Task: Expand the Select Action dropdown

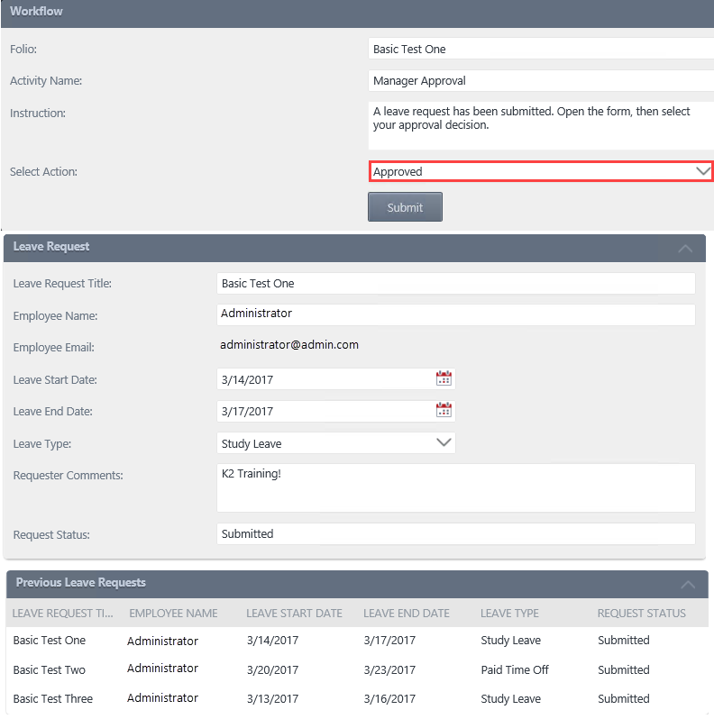Action: click(703, 171)
